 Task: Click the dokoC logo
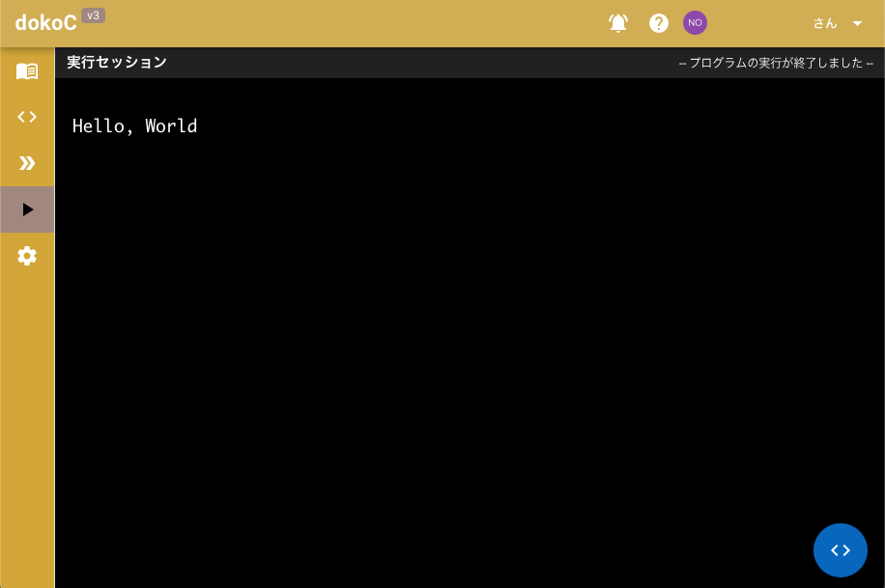click(x=45, y=23)
